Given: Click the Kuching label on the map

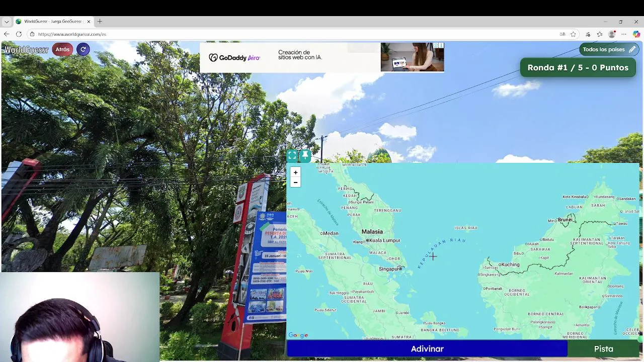Looking at the screenshot, I should point(510,264).
